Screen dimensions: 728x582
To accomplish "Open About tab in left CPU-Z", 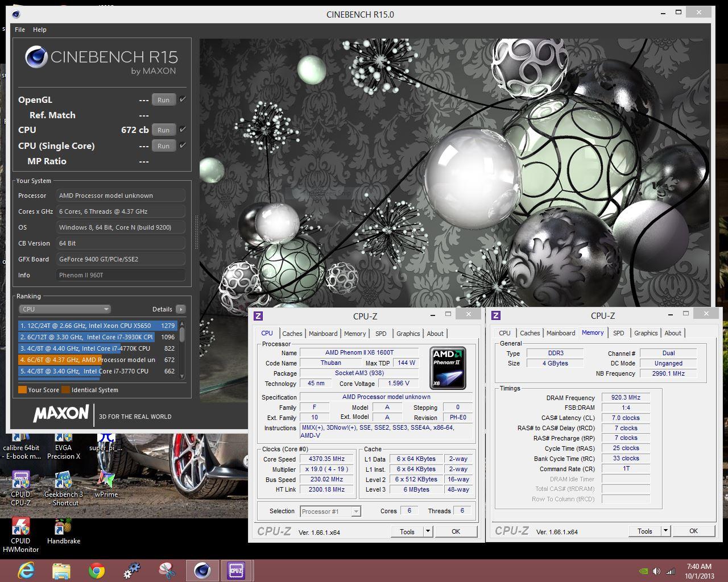I will pyautogui.click(x=435, y=334).
